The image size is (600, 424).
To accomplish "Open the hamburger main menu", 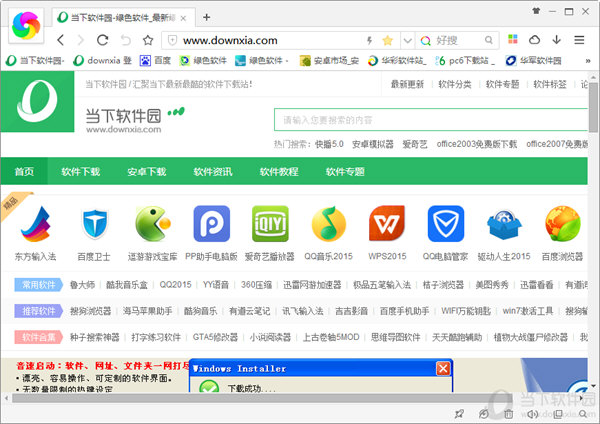I will click(x=579, y=39).
